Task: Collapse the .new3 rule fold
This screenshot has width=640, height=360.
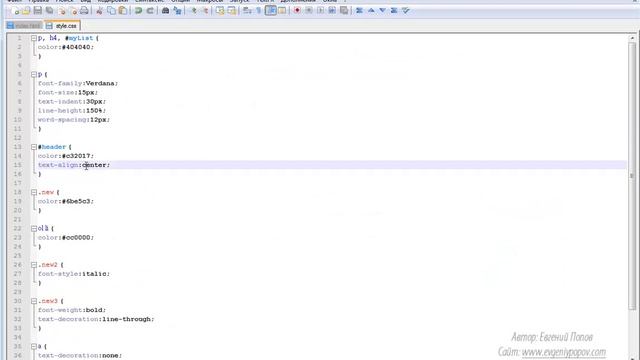Action: point(34,301)
